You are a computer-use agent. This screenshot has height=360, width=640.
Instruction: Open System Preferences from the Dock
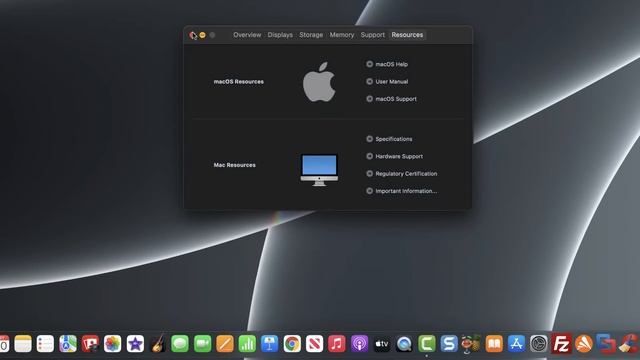pyautogui.click(x=539, y=344)
